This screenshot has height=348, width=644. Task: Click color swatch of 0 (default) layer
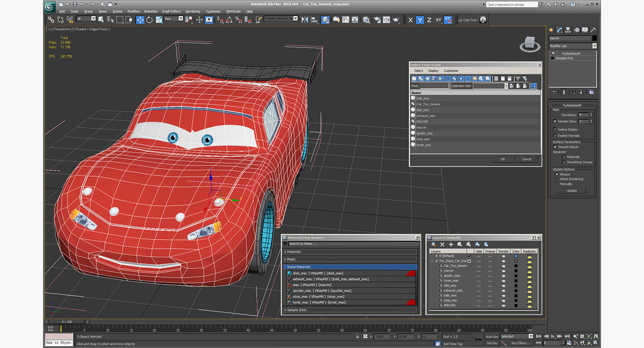pyautogui.click(x=516, y=256)
